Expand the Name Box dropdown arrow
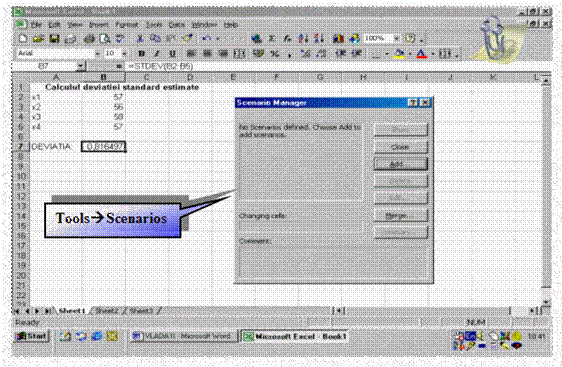This screenshot has width=562, height=367. [x=81, y=66]
